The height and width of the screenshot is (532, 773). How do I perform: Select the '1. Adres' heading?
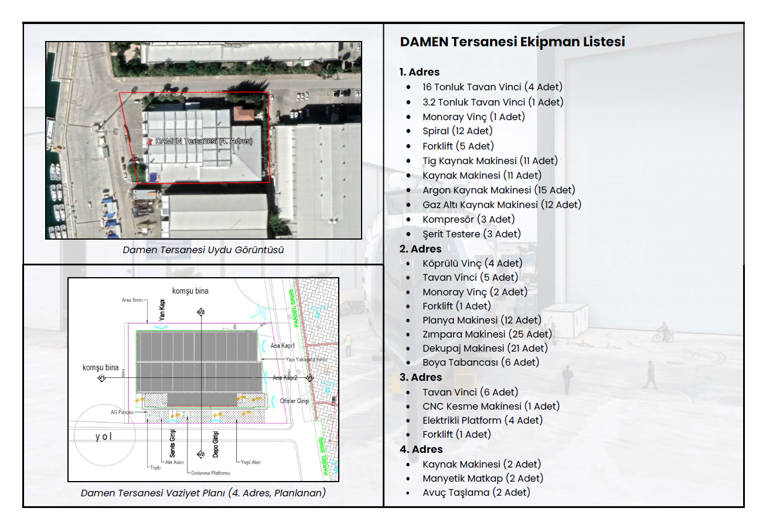420,72
